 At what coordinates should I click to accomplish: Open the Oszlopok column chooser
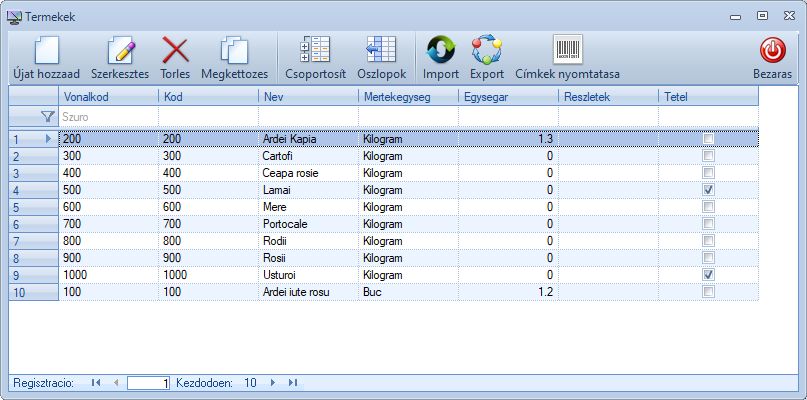(381, 50)
